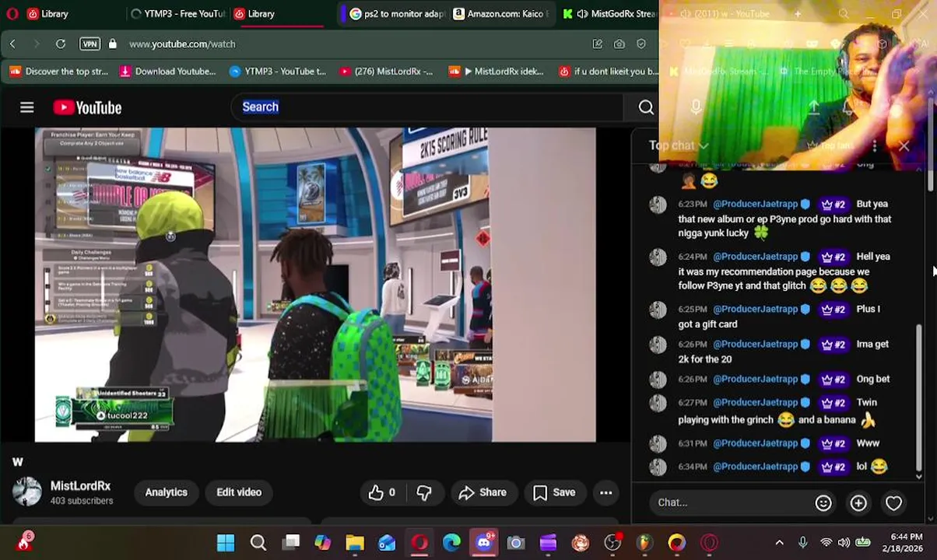Send a heart reaction in chat
The image size is (937, 560).
[893, 502]
